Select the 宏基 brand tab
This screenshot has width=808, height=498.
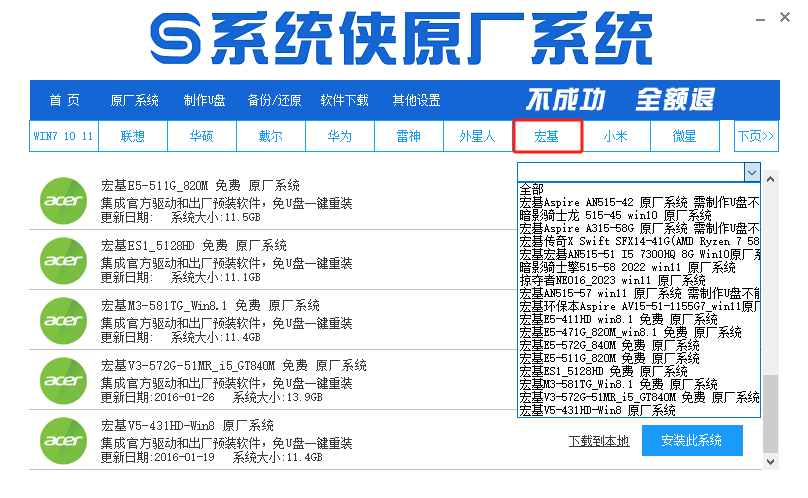[x=547, y=136]
